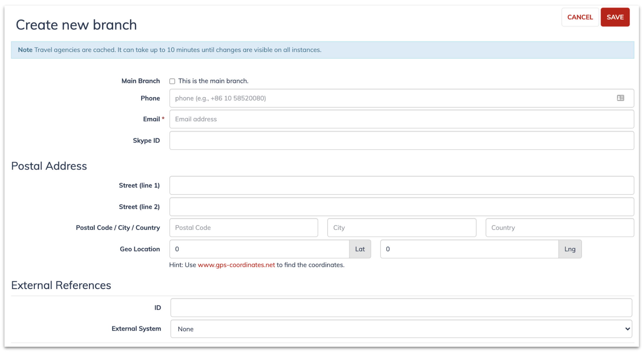Viewport: 644px width, 352px height.
Task: Click the Street (line 2) field
Action: [401, 207]
